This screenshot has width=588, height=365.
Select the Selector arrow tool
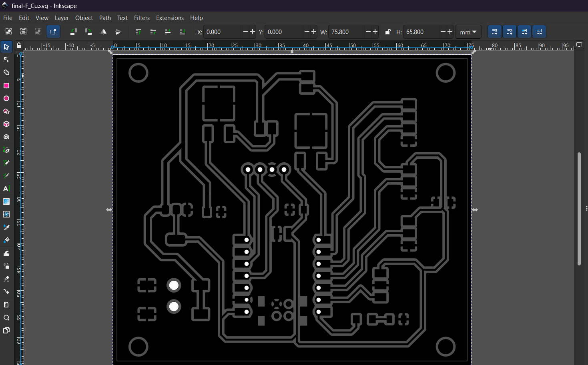click(x=6, y=47)
